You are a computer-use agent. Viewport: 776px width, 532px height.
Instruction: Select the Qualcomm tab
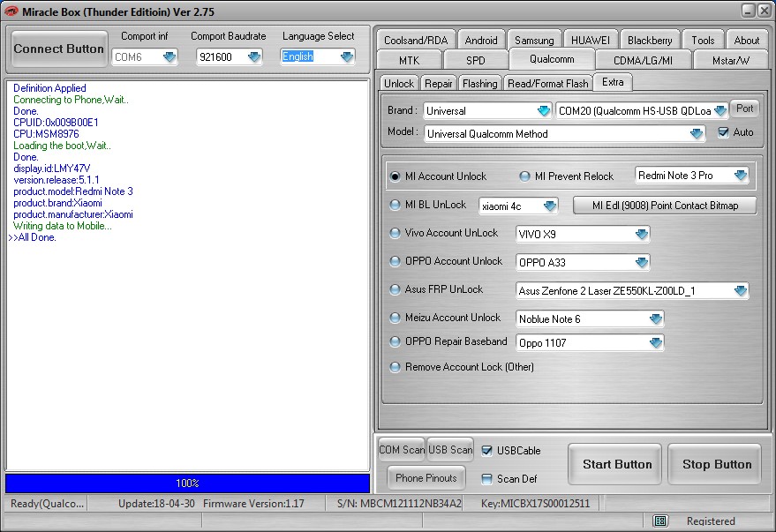click(x=552, y=59)
